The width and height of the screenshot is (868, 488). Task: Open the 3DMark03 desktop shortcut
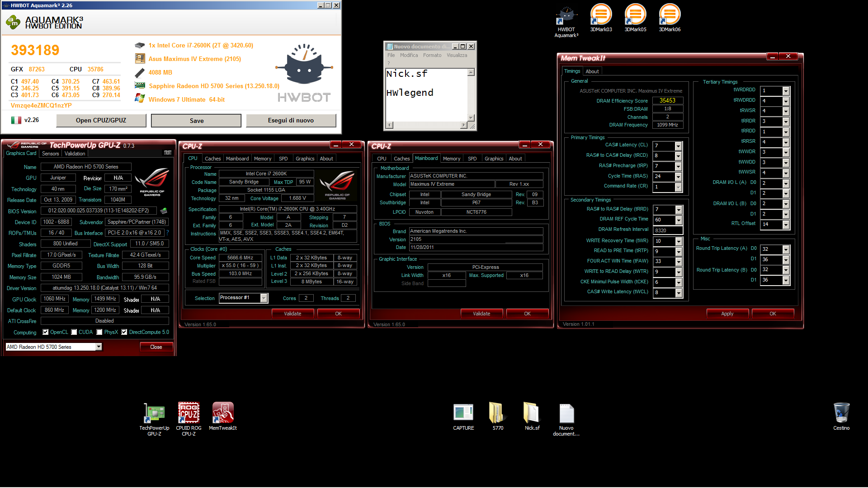point(601,18)
